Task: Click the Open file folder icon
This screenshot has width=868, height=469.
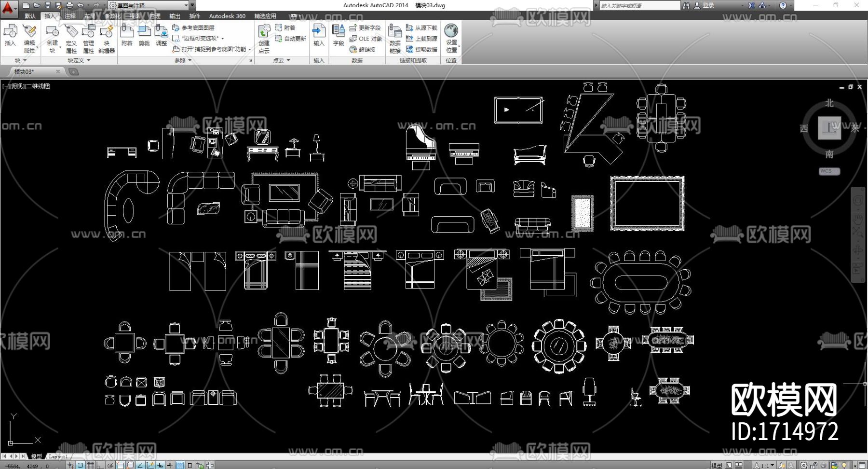Action: (37, 5)
